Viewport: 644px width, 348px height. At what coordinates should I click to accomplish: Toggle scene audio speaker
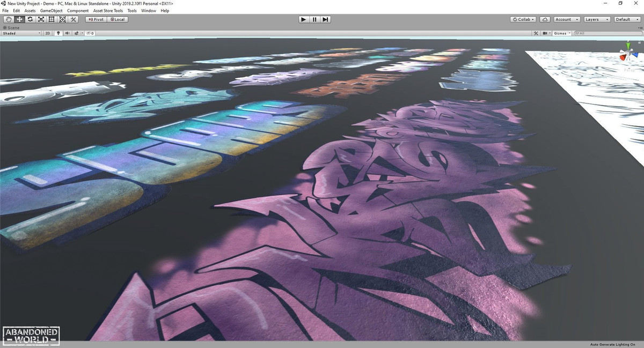[67, 33]
